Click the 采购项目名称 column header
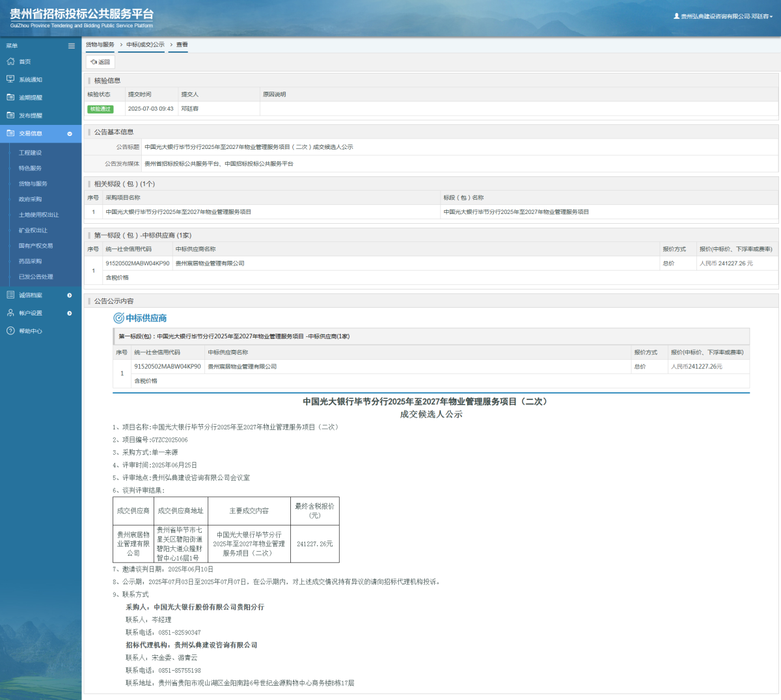Image resolution: width=781 pixels, height=700 pixels. (x=123, y=198)
